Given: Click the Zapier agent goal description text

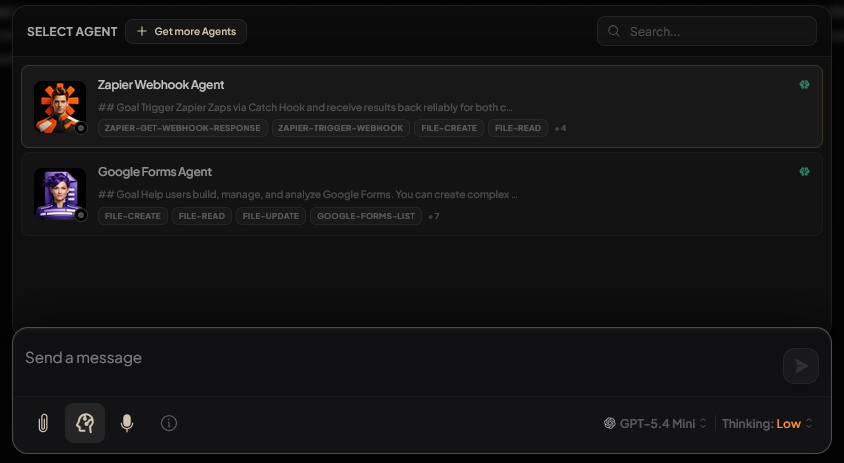Looking at the screenshot, I should point(305,107).
